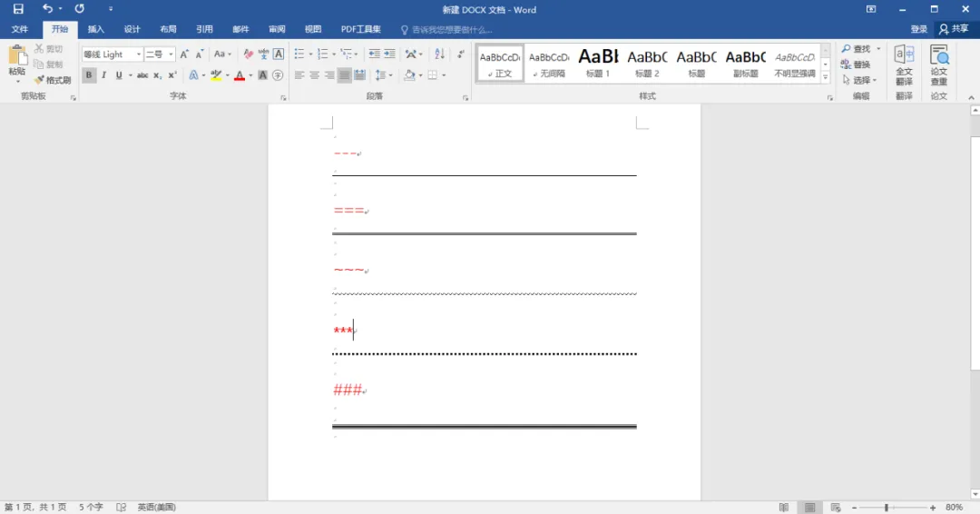980x514 pixels.
Task: Open the paper check (论文查重) tool
Action: point(939,65)
